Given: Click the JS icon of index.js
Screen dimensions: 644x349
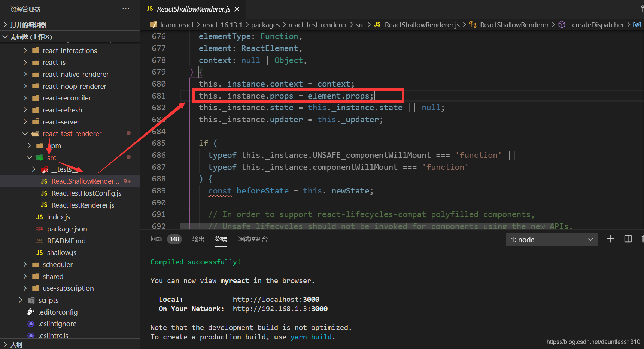Looking at the screenshot, I should pyautogui.click(x=40, y=217).
